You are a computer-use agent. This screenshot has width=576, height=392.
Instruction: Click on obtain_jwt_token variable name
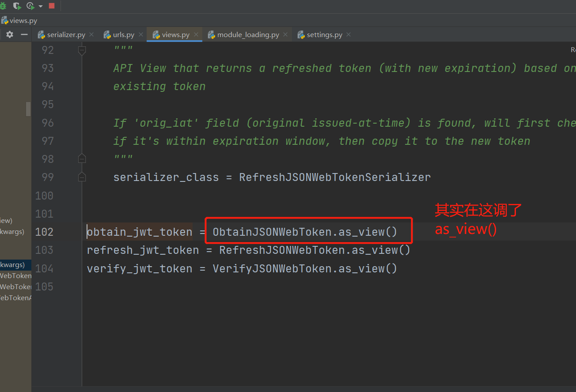point(140,232)
